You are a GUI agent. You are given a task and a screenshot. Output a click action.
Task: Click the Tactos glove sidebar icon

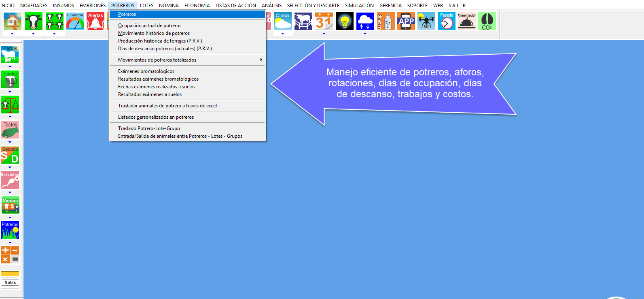tap(10, 130)
